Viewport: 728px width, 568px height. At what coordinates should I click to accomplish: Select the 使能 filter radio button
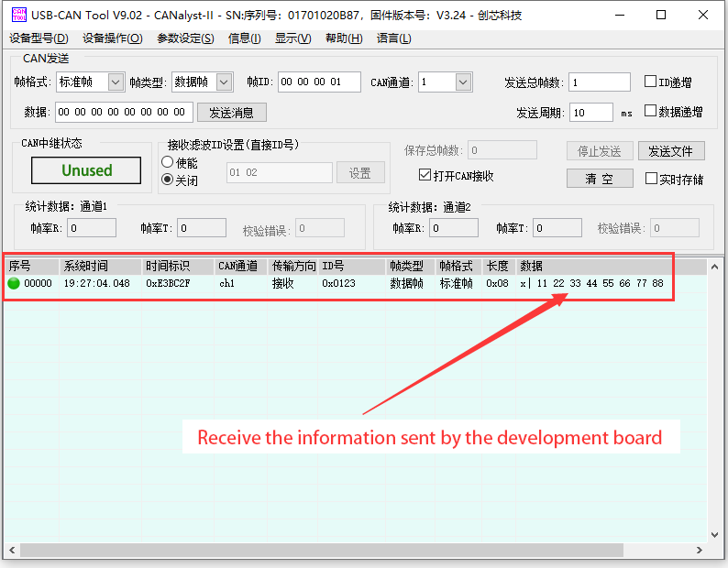tap(167, 162)
